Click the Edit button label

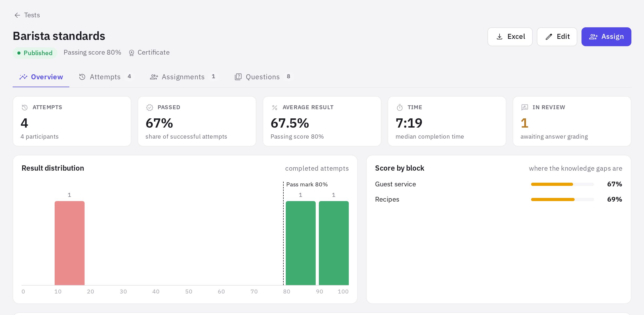tap(563, 37)
